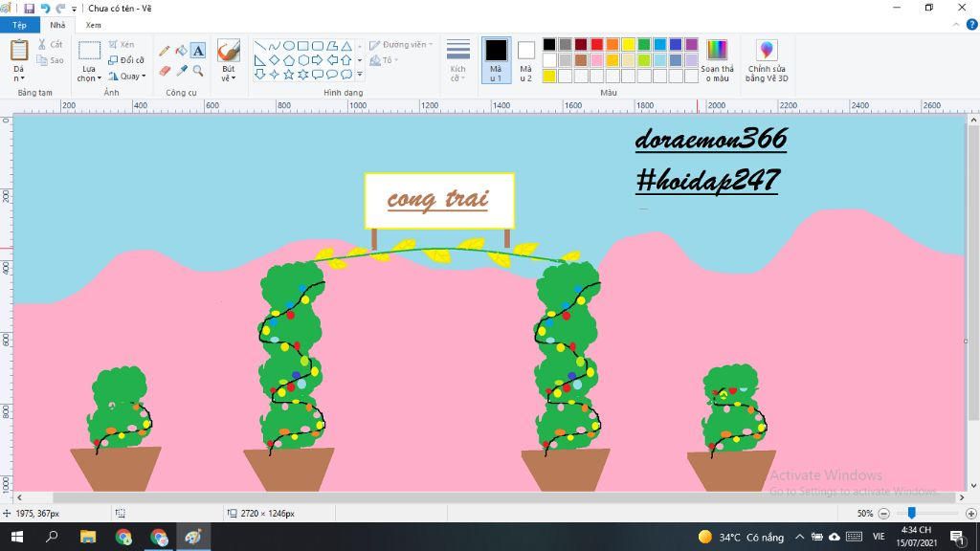This screenshot has width=980, height=551.
Task: Choose the Oval callout shape
Action: coord(332,75)
